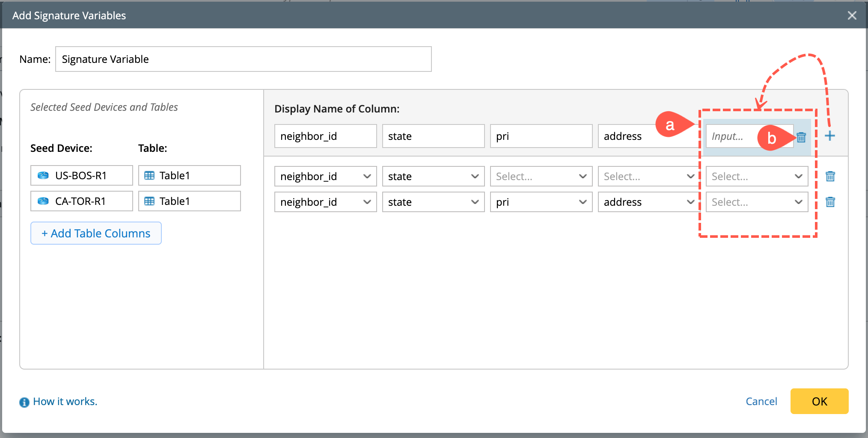Delete the new display name column
The image size is (868, 438).
(x=801, y=137)
